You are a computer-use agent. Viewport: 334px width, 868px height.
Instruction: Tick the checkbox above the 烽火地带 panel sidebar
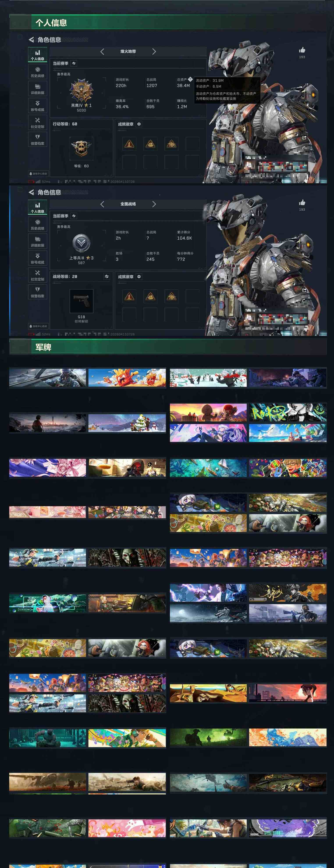(20, 37)
